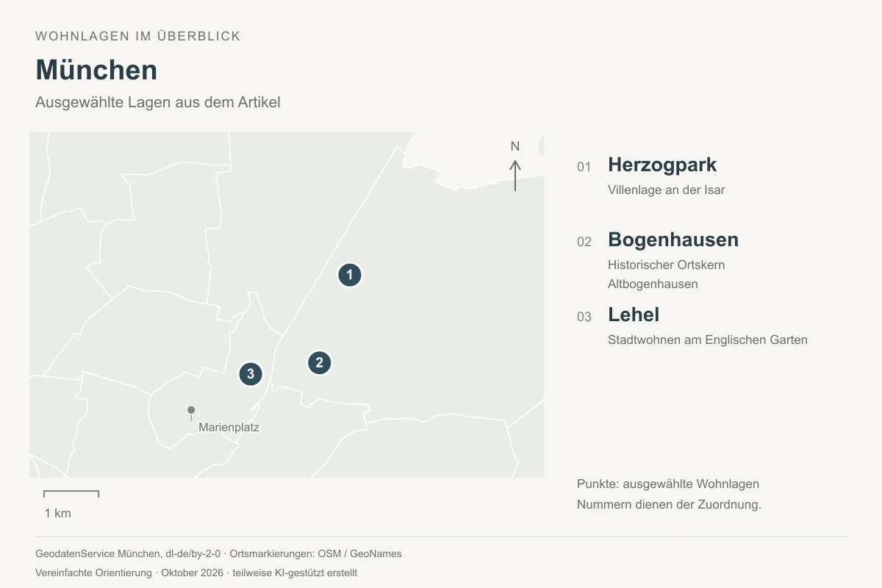882x588 pixels.
Task: Click the 1 km scale bar
Action: 71,494
